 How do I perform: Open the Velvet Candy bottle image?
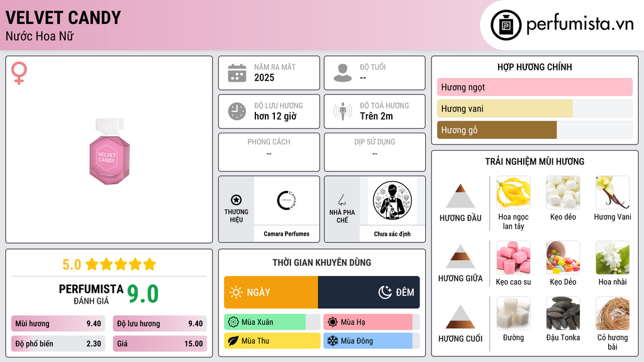point(109,151)
